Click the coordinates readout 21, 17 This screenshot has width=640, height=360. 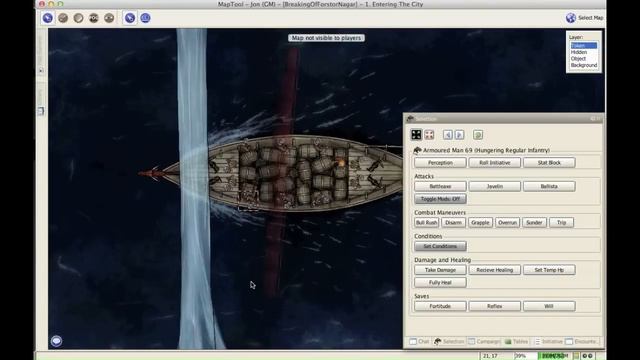(490, 356)
